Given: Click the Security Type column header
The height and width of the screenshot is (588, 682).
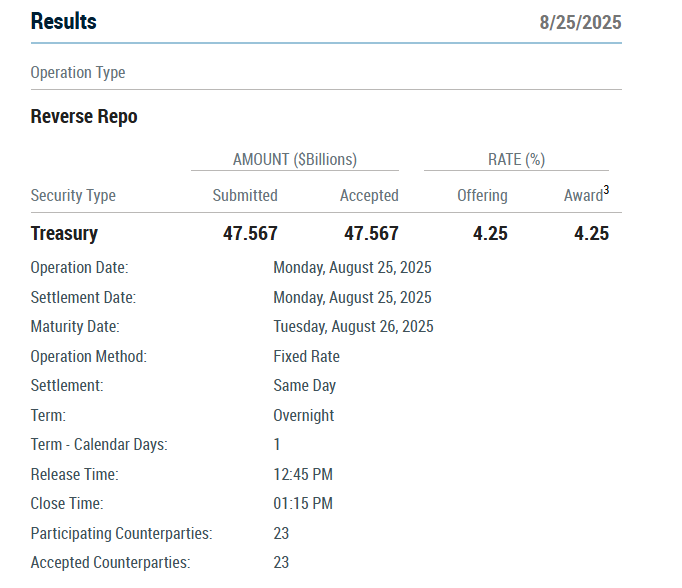Looking at the screenshot, I should click(73, 196).
